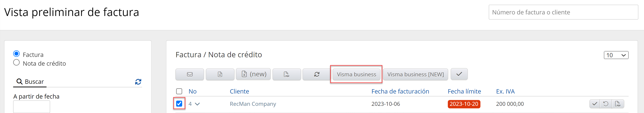Revert invoice 4 with undo icon
644x113 pixels.
coord(606,104)
